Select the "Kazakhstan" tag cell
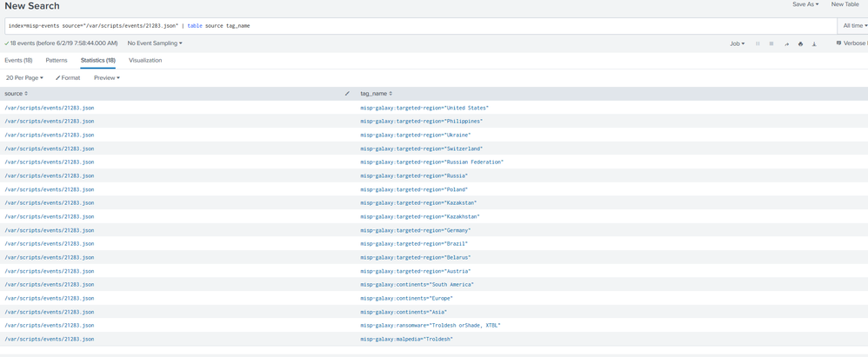Image resolution: width=868 pixels, height=357 pixels. [x=420, y=216]
